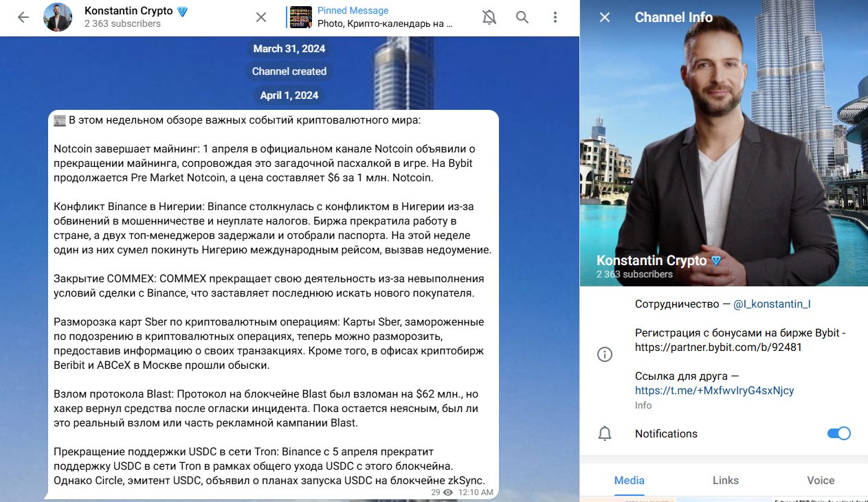The height and width of the screenshot is (502, 868).
Task: Toggle the Notifications switch
Action: tap(838, 433)
